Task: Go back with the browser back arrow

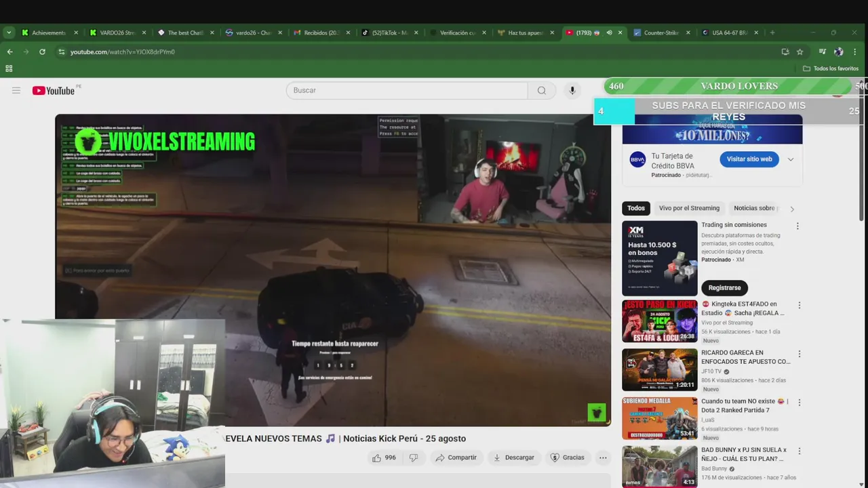Action: tap(9, 52)
